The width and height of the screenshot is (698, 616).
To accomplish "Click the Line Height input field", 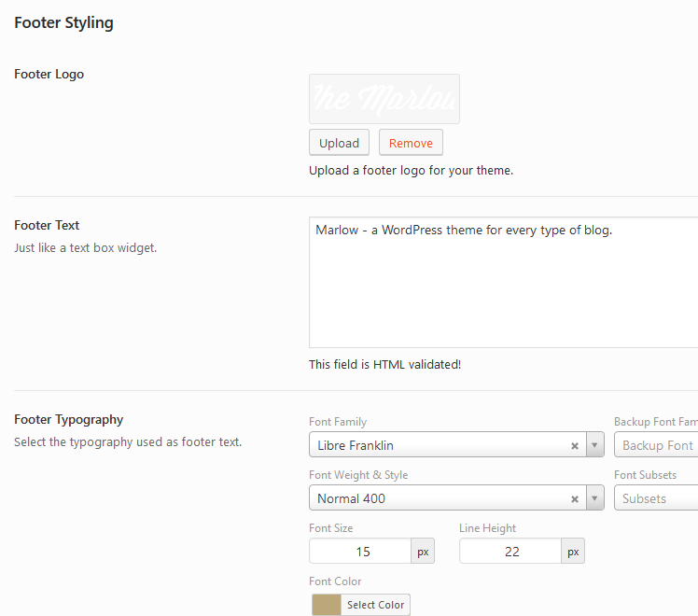I will (510, 552).
